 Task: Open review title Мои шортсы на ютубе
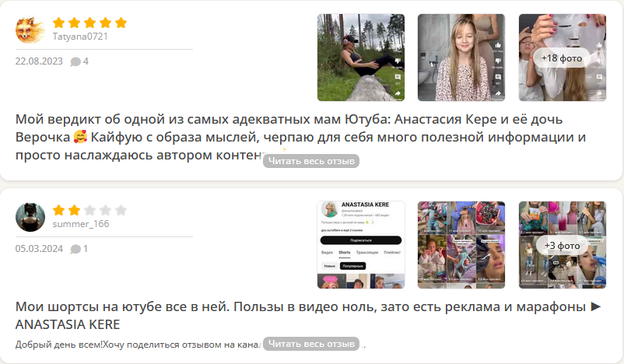click(x=308, y=316)
